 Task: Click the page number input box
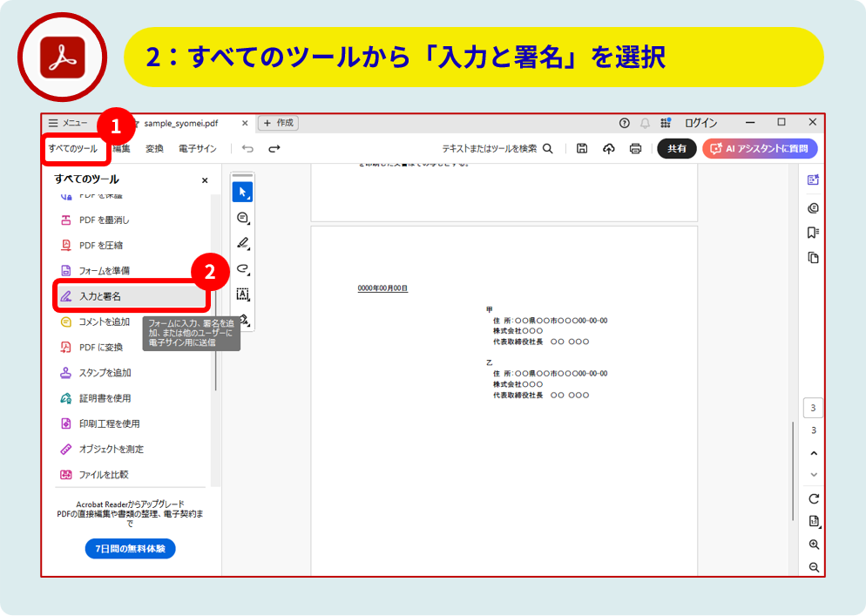coord(813,408)
